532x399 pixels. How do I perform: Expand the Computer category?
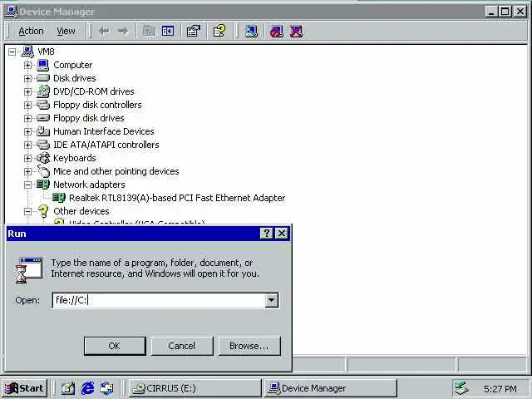click(x=27, y=65)
